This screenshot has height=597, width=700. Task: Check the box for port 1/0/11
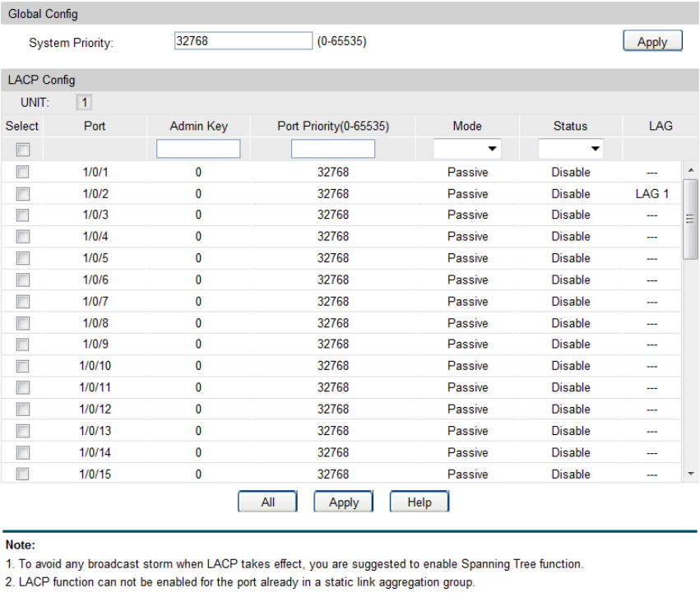23,387
